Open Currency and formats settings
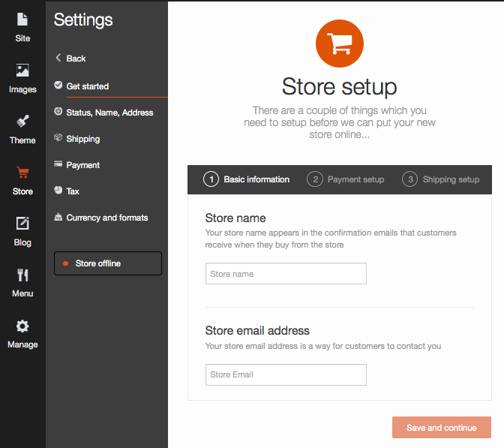This screenshot has width=504, height=448. click(x=107, y=218)
